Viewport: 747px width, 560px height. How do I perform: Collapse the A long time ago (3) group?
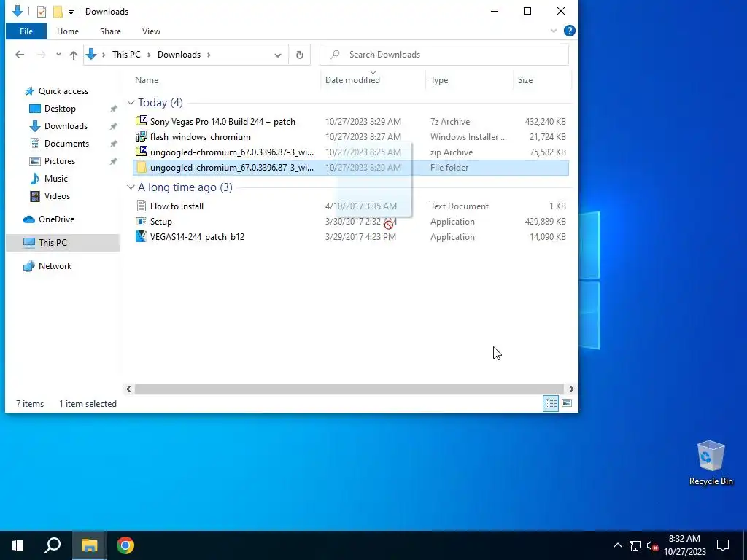131,187
